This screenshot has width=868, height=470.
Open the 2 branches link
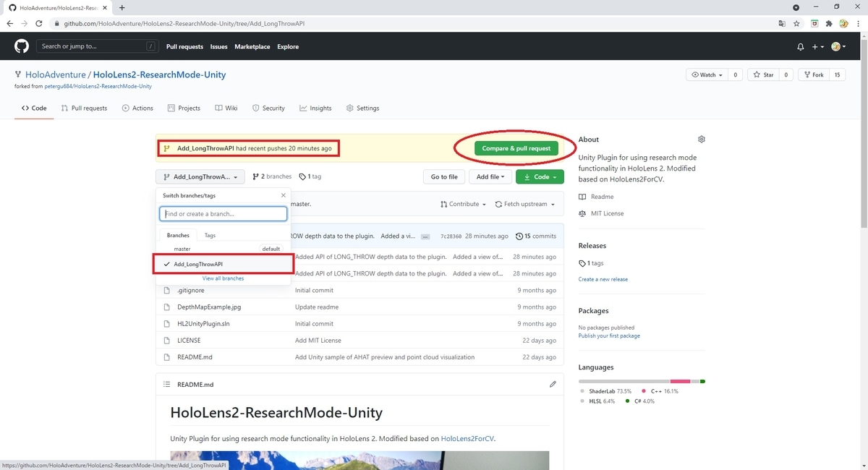click(x=271, y=176)
